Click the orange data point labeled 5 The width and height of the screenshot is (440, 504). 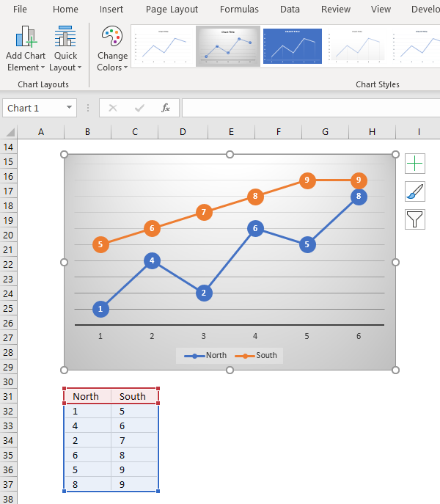click(100, 244)
